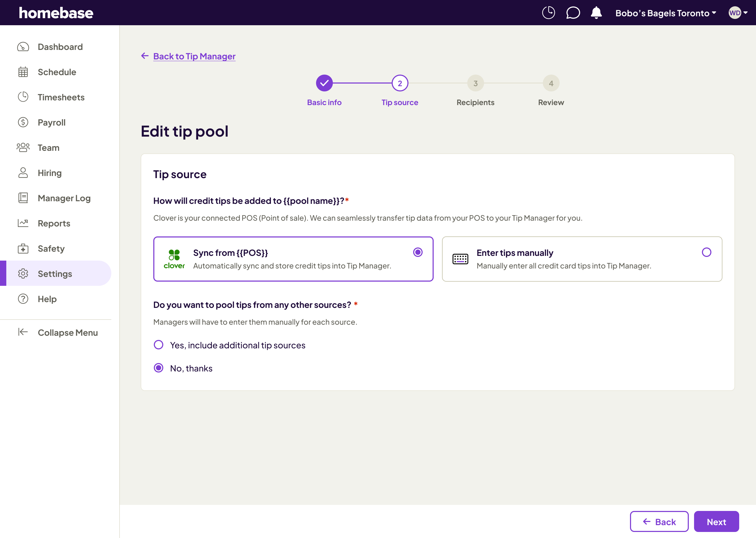Select the Enter tips manually radio option
The image size is (756, 538).
tap(706, 252)
